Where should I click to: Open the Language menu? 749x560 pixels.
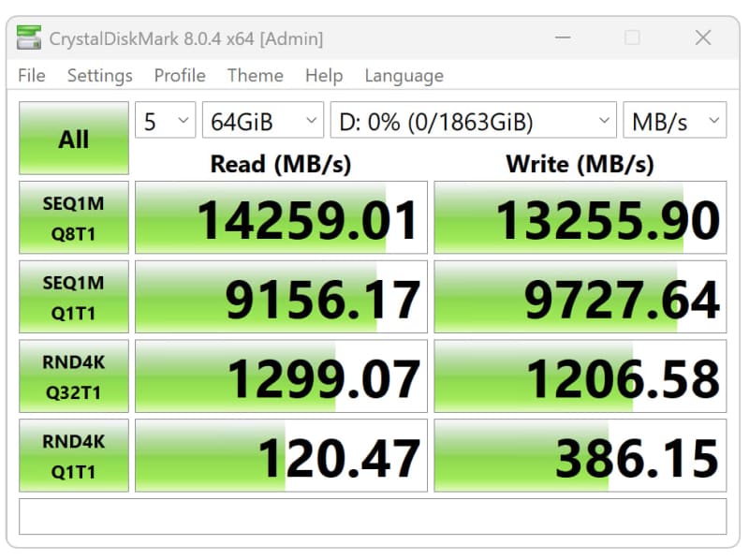pos(404,76)
